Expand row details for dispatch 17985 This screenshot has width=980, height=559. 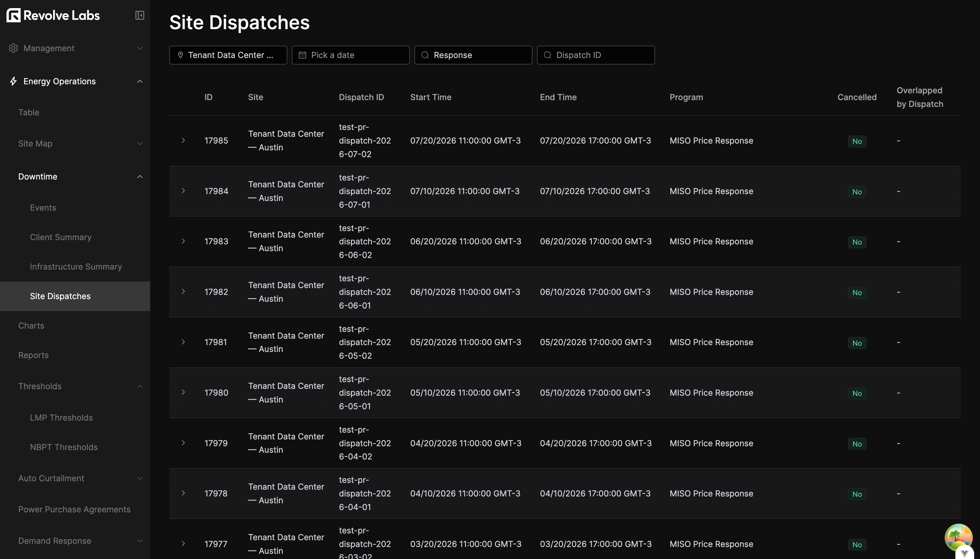click(183, 141)
